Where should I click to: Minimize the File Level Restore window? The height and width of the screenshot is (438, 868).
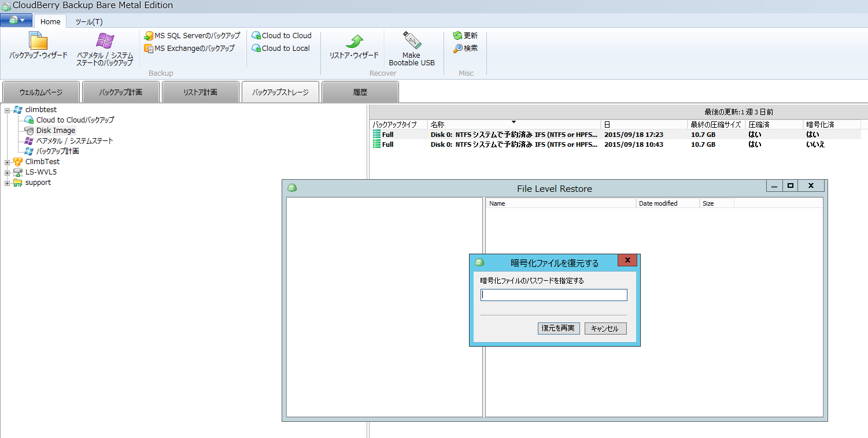click(x=775, y=185)
